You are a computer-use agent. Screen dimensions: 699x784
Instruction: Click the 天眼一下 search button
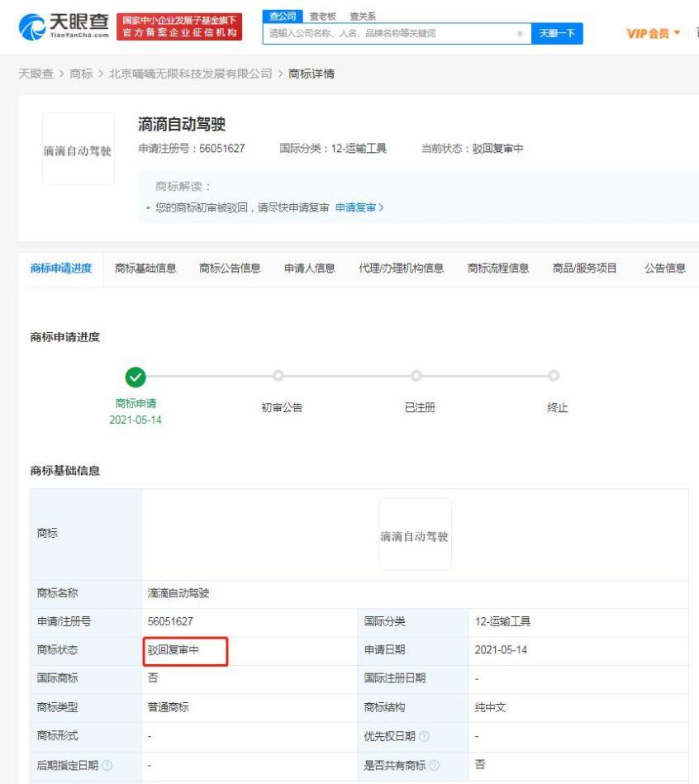[557, 34]
